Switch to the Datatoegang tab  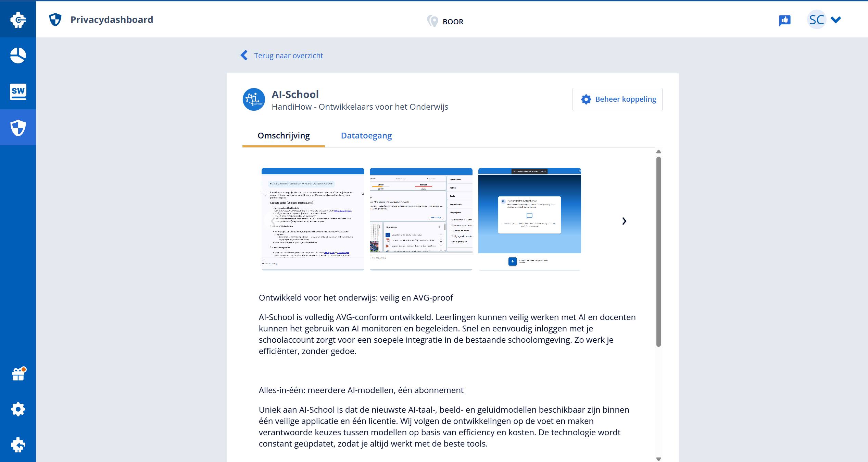click(x=366, y=136)
